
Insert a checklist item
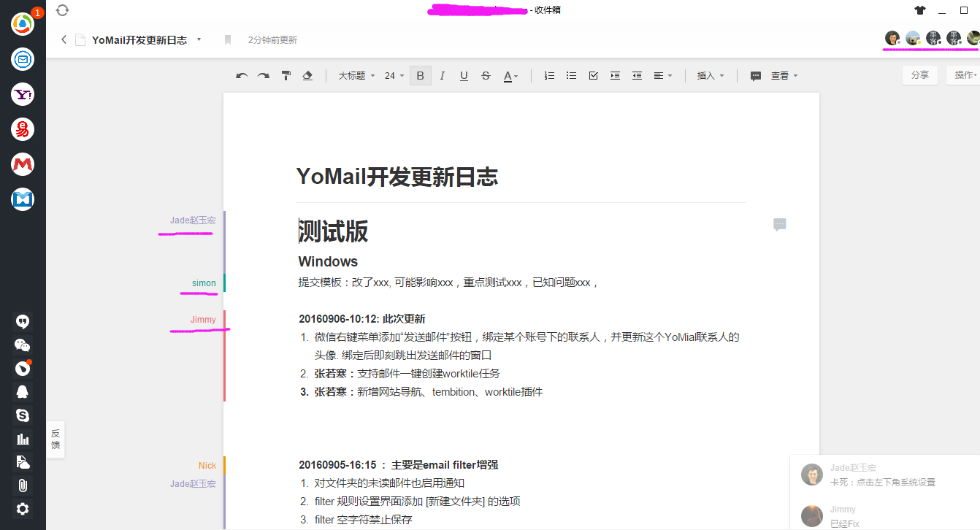592,75
